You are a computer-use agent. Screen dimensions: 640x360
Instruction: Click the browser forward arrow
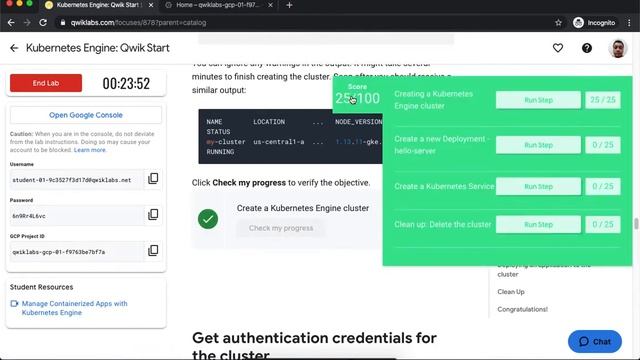pyautogui.click(x=27, y=22)
